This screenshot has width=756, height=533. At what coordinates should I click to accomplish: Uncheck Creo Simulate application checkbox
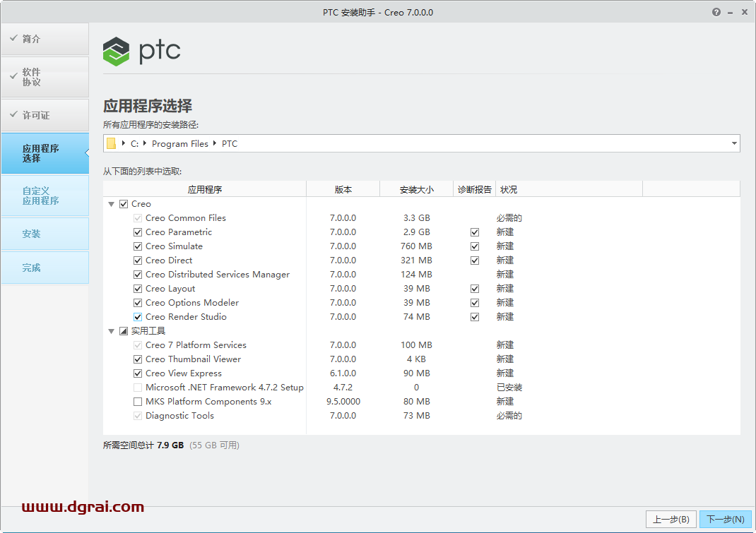pyautogui.click(x=138, y=246)
